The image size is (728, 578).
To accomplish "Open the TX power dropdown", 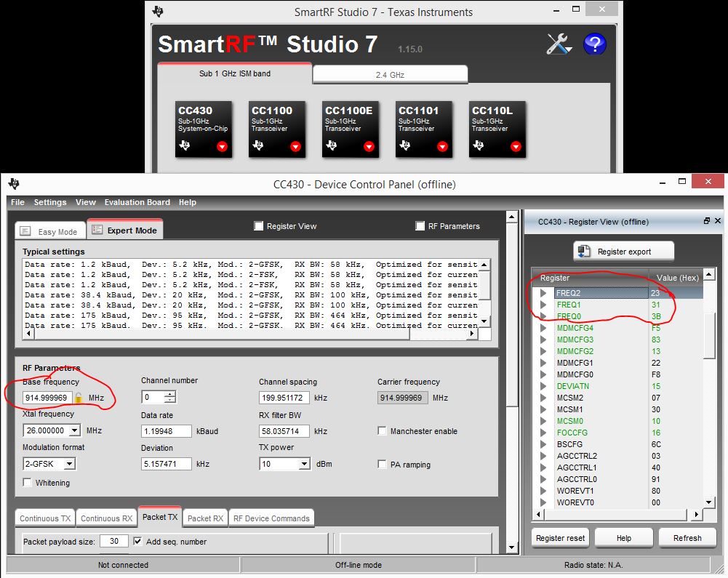I will point(305,464).
